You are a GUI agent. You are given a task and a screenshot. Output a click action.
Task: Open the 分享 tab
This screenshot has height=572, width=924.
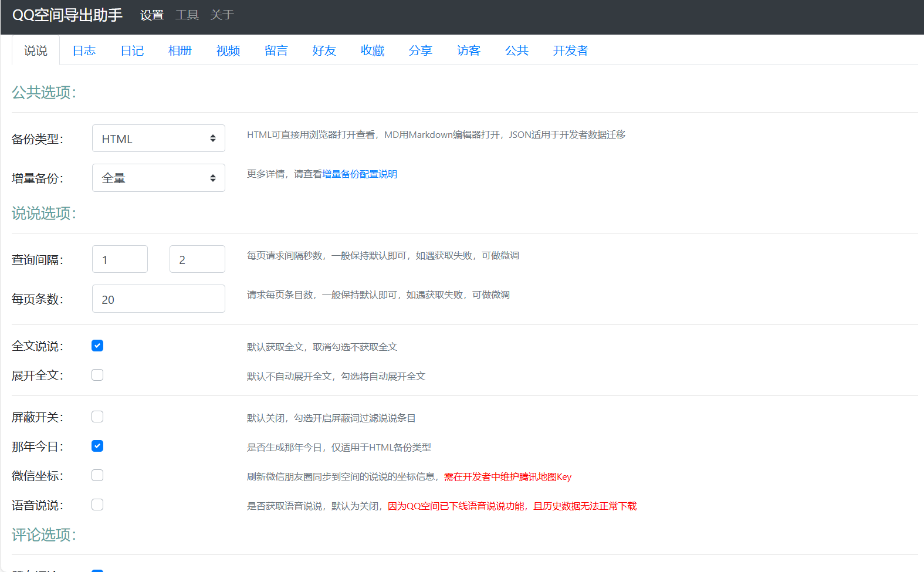point(421,50)
